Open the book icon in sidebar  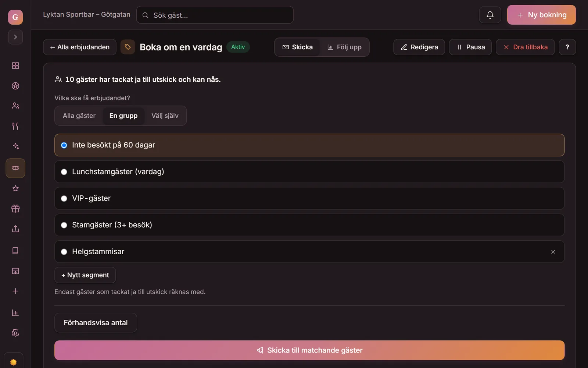pos(15,251)
